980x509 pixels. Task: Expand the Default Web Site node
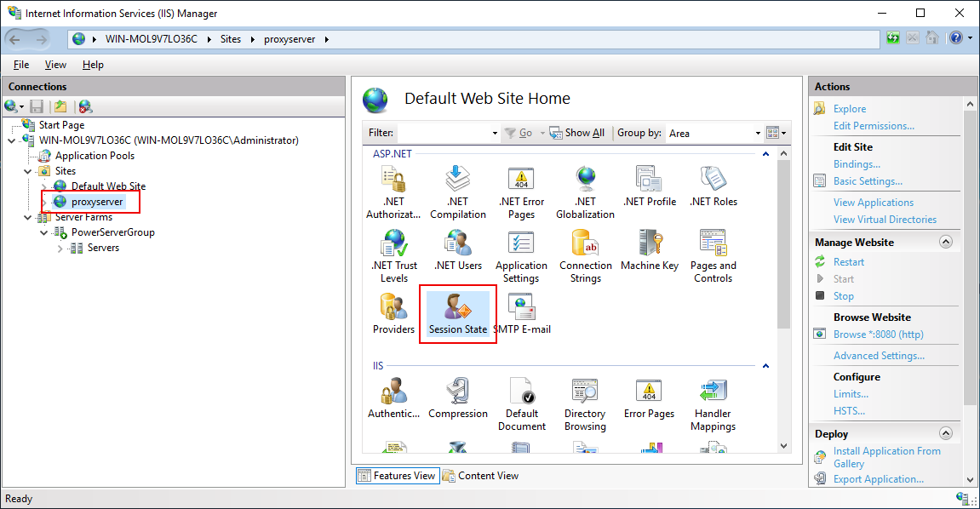44,186
